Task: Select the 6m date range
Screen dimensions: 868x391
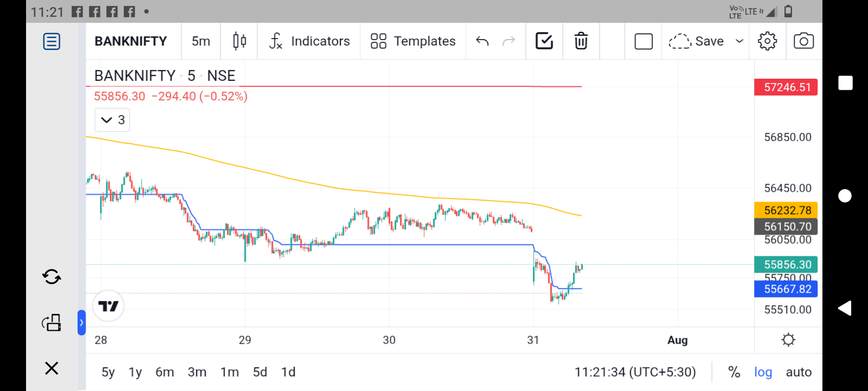Action: [x=165, y=372]
